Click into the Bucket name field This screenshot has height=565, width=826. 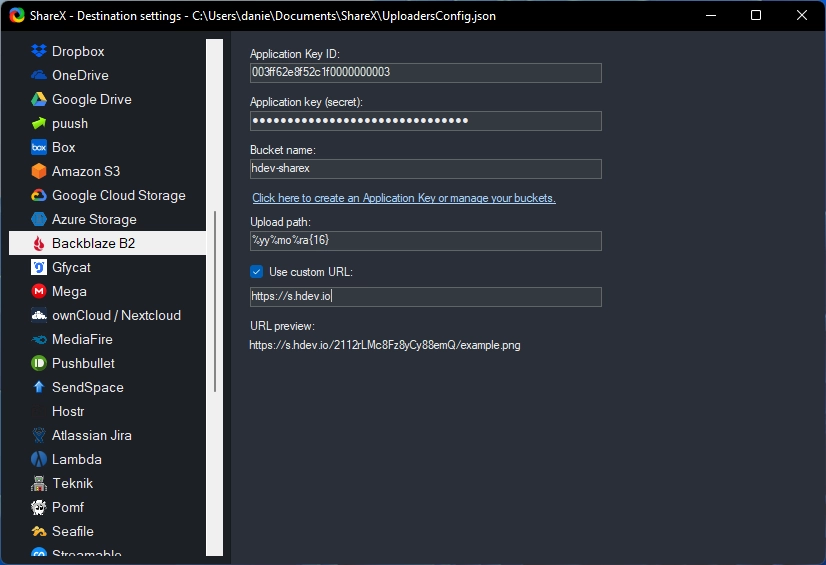click(425, 169)
